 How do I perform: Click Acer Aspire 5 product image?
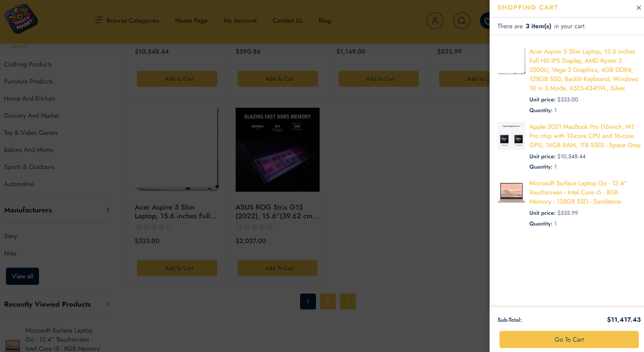pyautogui.click(x=177, y=150)
